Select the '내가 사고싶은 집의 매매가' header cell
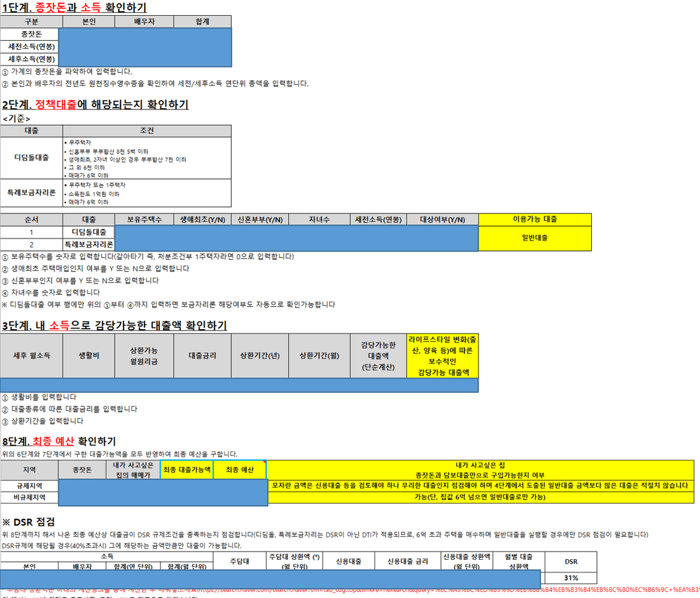The height and width of the screenshot is (598, 700). click(x=133, y=470)
